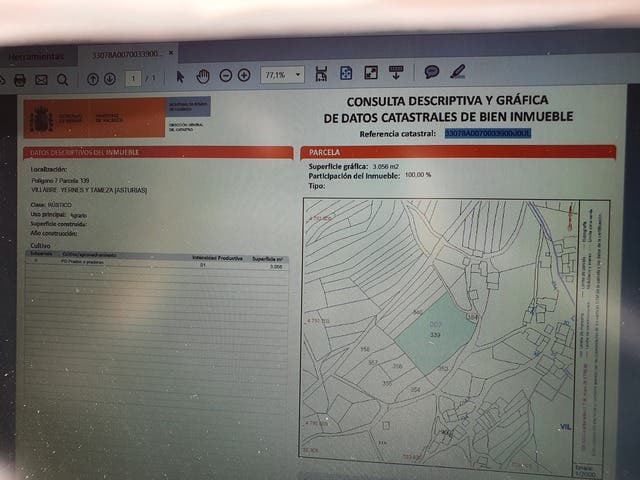The image size is (640, 480).
Task: Click the page number input field
Action: [133, 78]
